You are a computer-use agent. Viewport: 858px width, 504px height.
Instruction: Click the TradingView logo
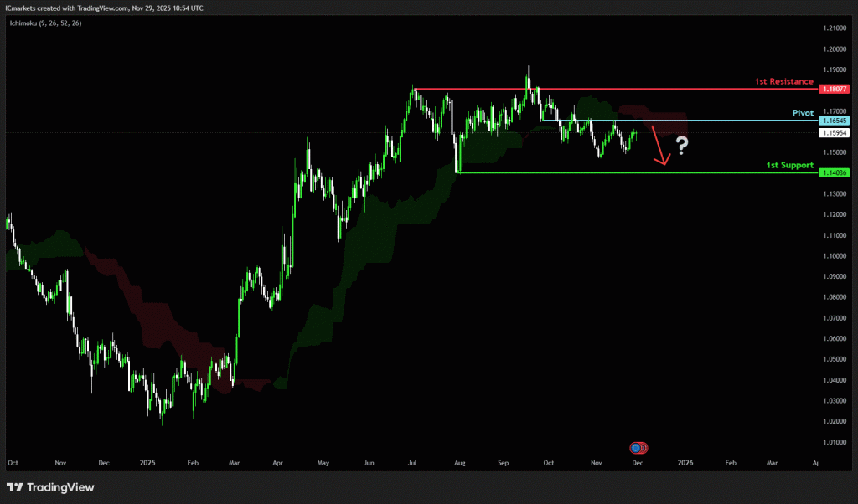[50, 487]
